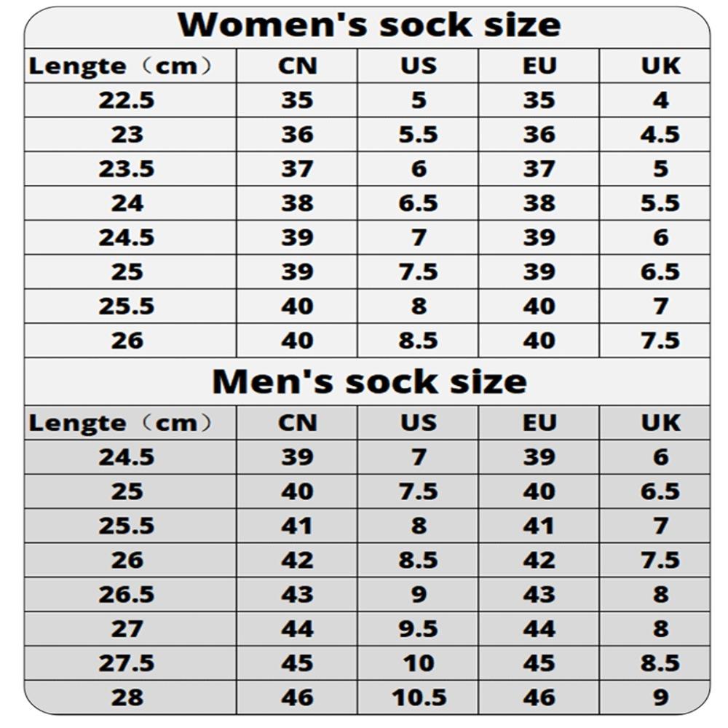
Task: Click the US header in men's table
Action: point(418,423)
